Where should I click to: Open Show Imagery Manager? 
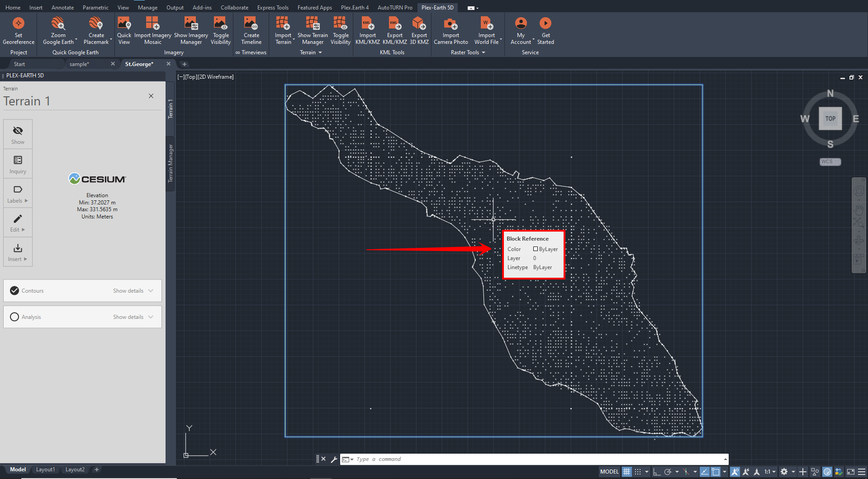(x=191, y=31)
